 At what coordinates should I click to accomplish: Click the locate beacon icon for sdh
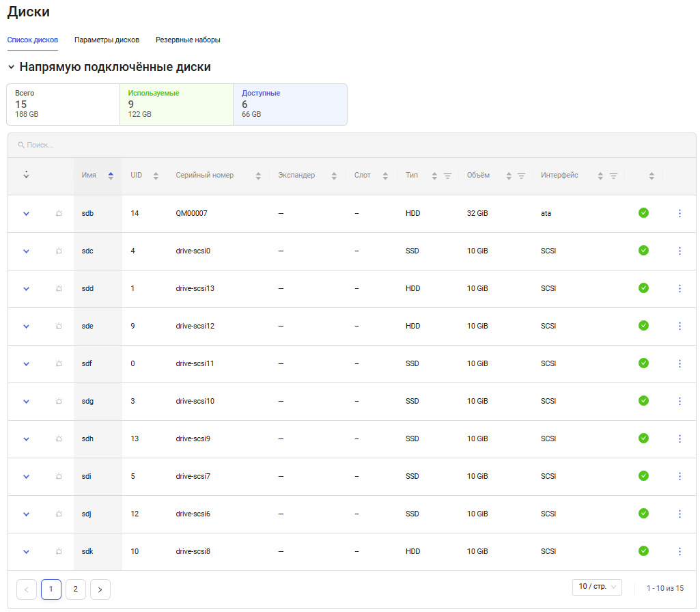(x=59, y=439)
